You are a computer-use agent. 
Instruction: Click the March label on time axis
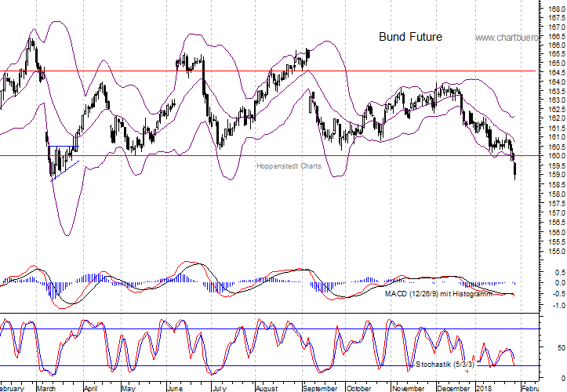tap(46, 389)
